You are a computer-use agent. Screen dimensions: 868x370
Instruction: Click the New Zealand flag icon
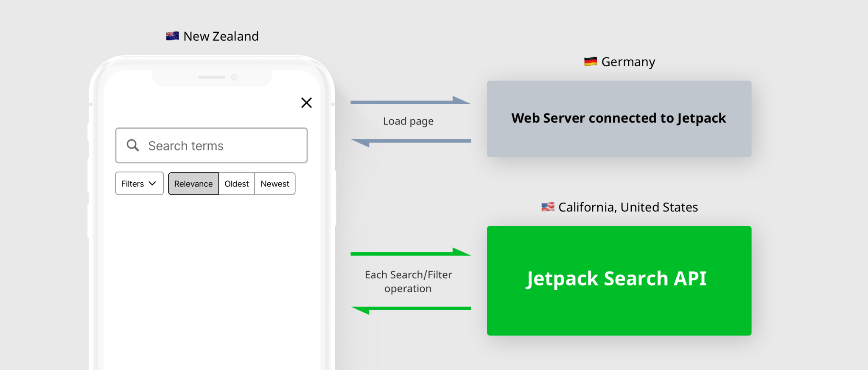[172, 36]
